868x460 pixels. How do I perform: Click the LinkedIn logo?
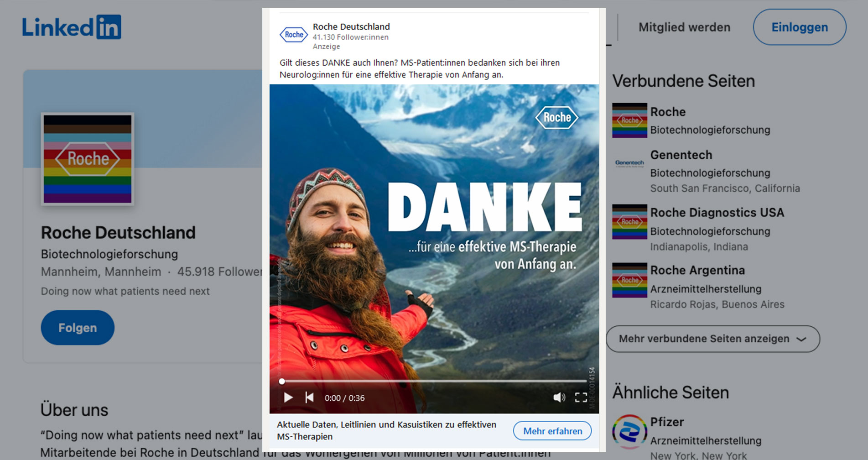point(72,27)
